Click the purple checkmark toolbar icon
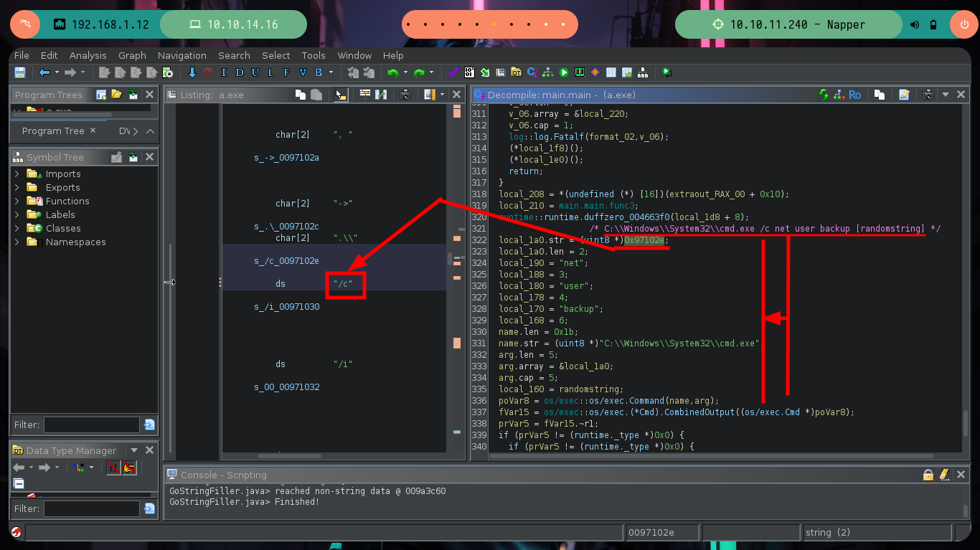Viewport: 980px width, 550px height. 453,72
